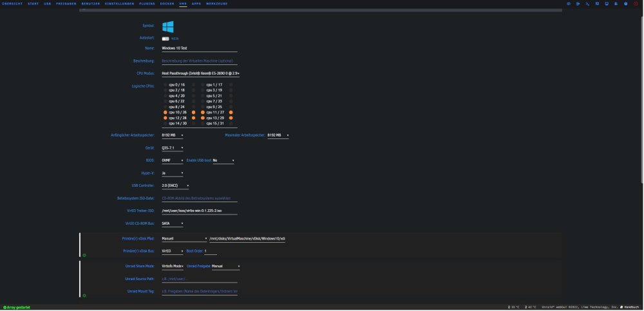Viewport: 644px width, 311px height.
Task: Open the VirtIO CD-ROM Bus dropdown
Action: (172, 223)
